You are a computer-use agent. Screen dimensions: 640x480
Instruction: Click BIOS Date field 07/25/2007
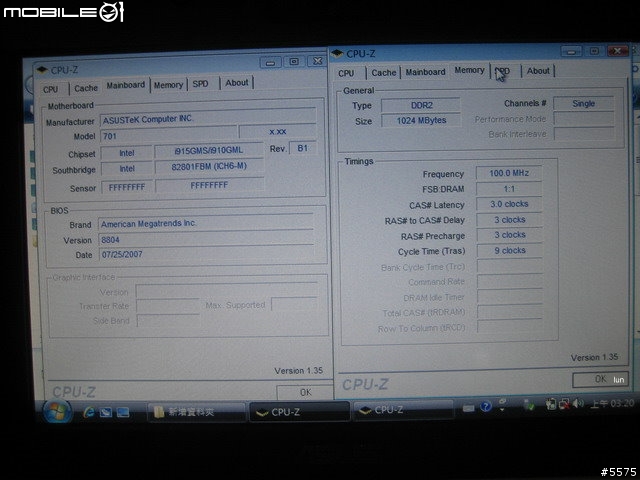[x=206, y=254]
